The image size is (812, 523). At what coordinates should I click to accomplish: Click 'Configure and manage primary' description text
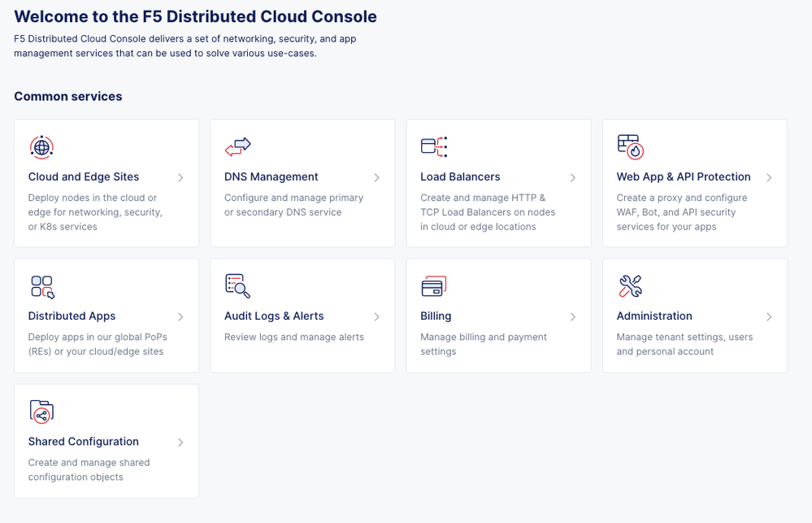(293, 205)
